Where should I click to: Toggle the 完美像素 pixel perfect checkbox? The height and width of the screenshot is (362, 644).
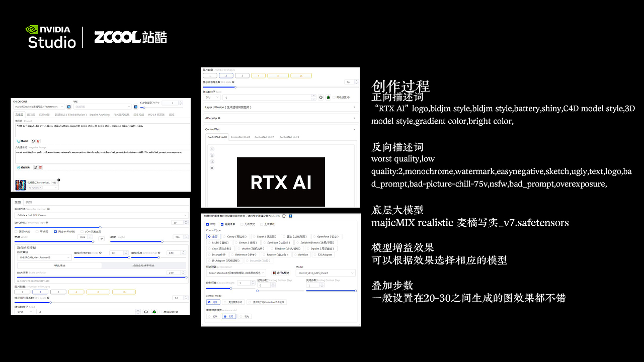[222, 224]
